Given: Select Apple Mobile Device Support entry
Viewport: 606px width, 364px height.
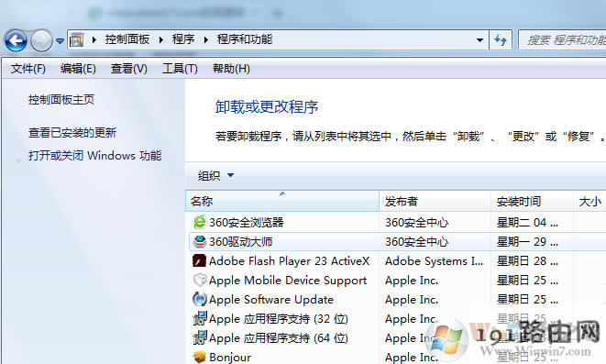Looking at the screenshot, I should [x=288, y=281].
